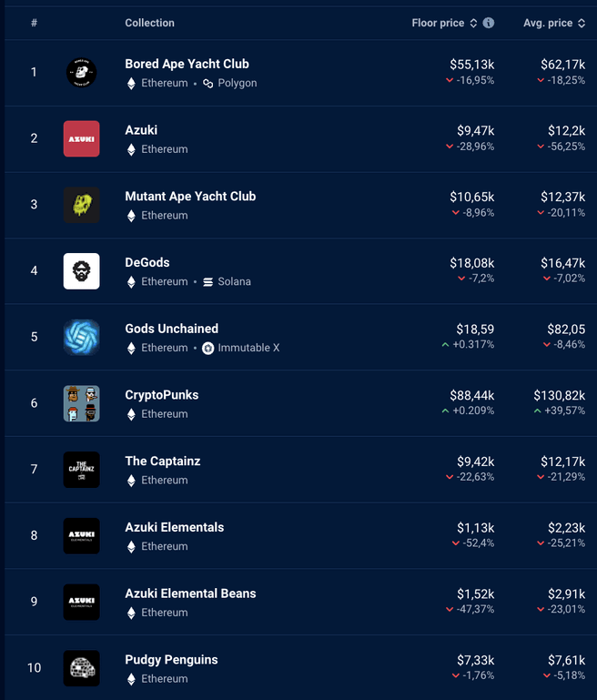Select the Polygon chain icon under Bored Ape
The image size is (597, 700).
[207, 84]
